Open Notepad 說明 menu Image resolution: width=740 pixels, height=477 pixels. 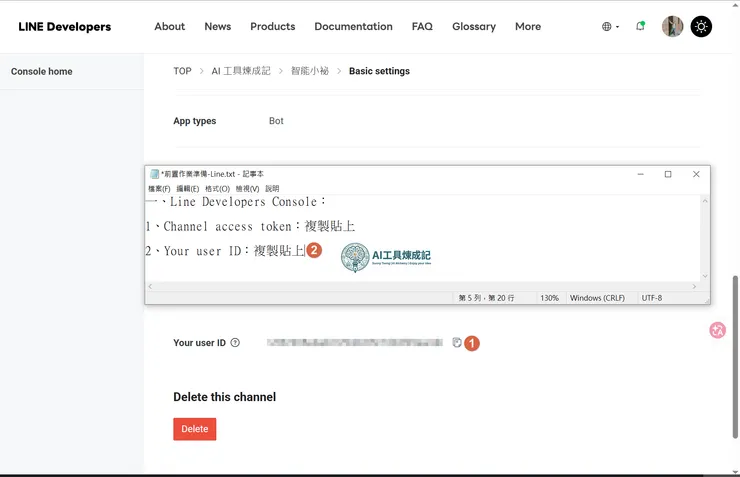click(x=272, y=189)
